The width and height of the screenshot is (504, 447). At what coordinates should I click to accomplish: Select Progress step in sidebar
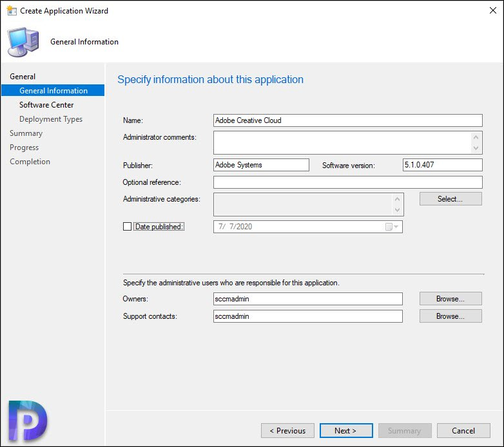click(x=24, y=147)
